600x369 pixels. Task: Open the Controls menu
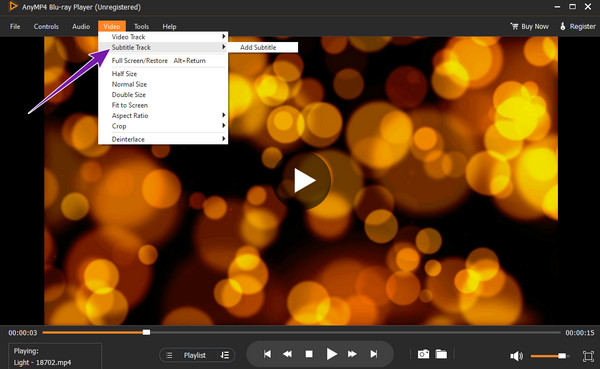[46, 26]
